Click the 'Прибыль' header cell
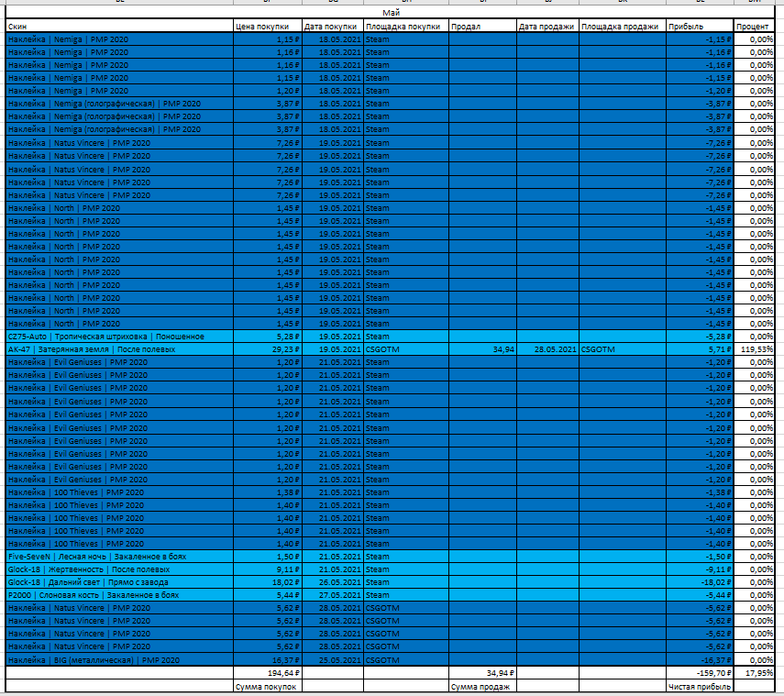This screenshot has width=784, height=696. pos(700,26)
